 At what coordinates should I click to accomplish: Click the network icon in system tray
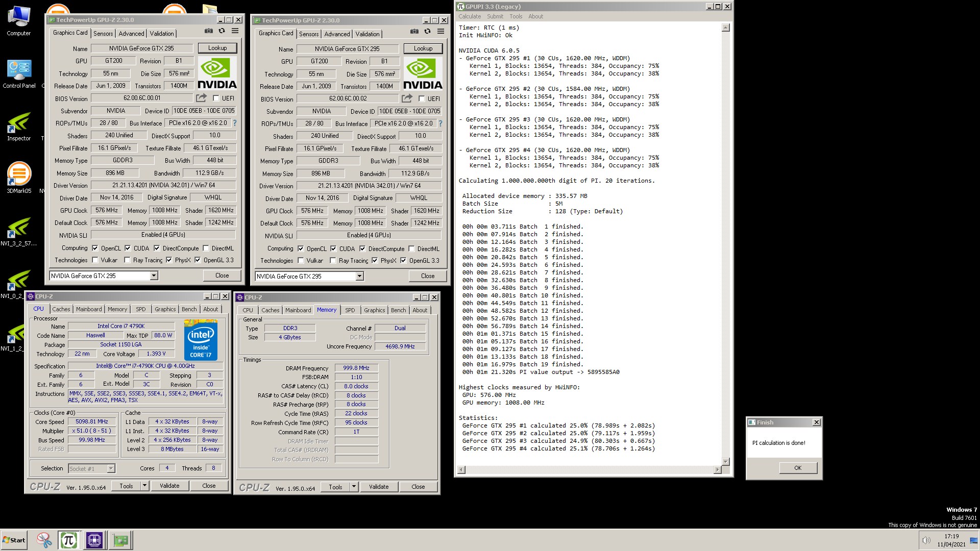coord(974,540)
